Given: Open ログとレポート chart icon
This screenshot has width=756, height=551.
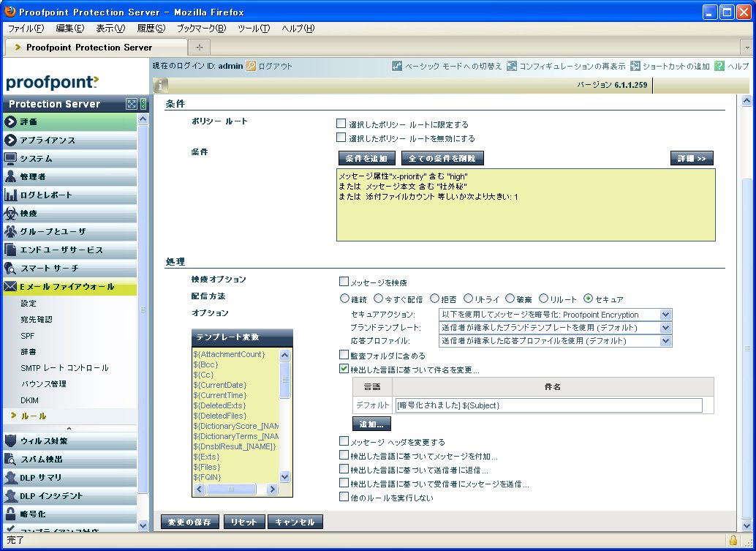Looking at the screenshot, I should [10, 195].
